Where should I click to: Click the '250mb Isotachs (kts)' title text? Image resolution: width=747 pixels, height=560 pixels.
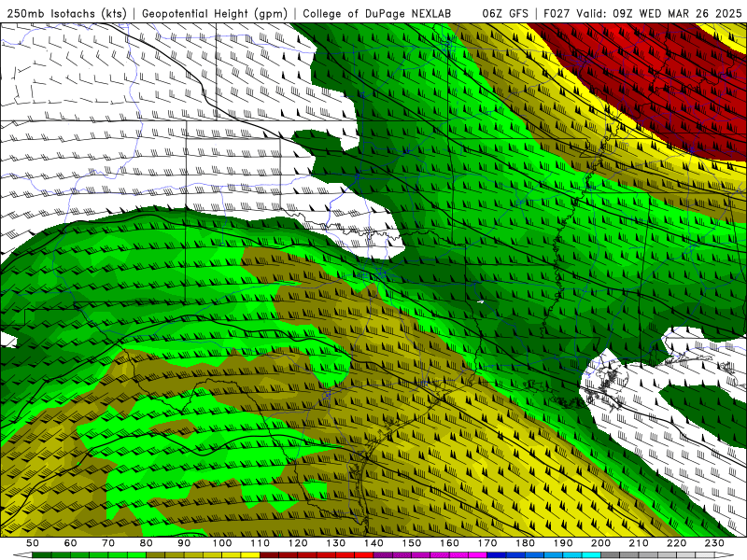66,14
